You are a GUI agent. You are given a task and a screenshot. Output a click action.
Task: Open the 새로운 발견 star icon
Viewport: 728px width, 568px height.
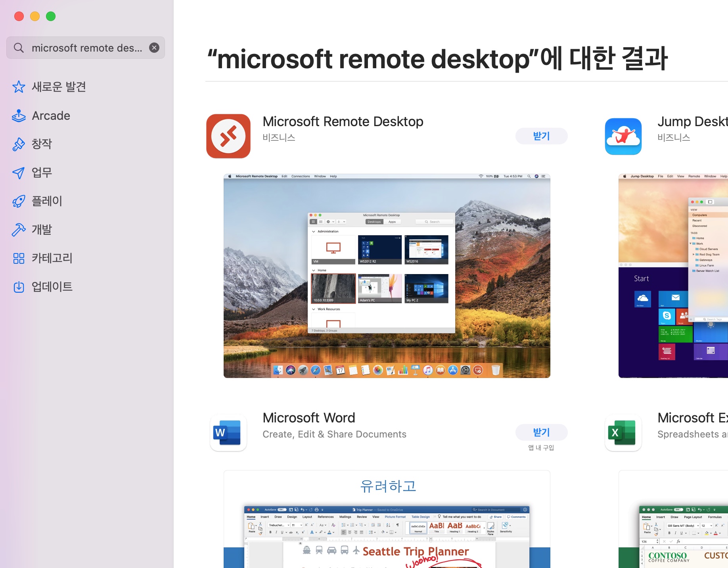[x=19, y=87]
